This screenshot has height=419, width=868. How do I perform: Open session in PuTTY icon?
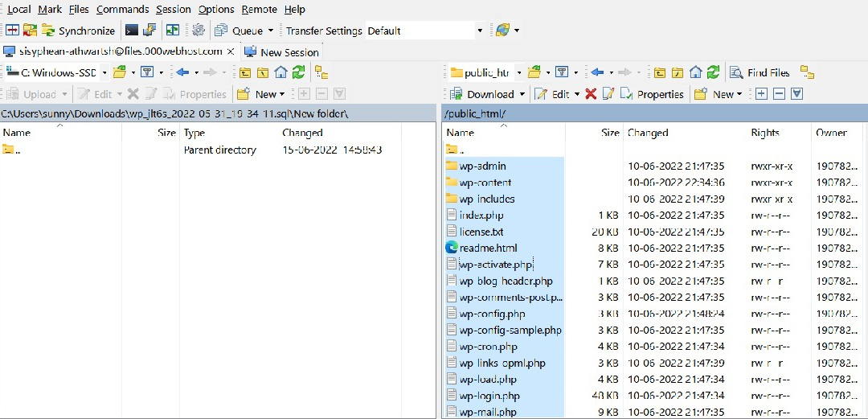[x=149, y=31]
